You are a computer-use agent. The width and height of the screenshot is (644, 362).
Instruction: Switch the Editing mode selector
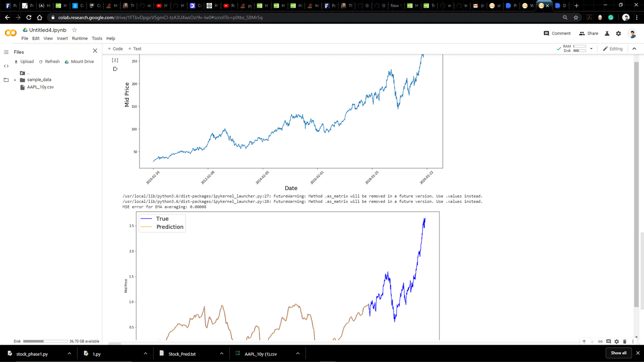click(x=613, y=49)
